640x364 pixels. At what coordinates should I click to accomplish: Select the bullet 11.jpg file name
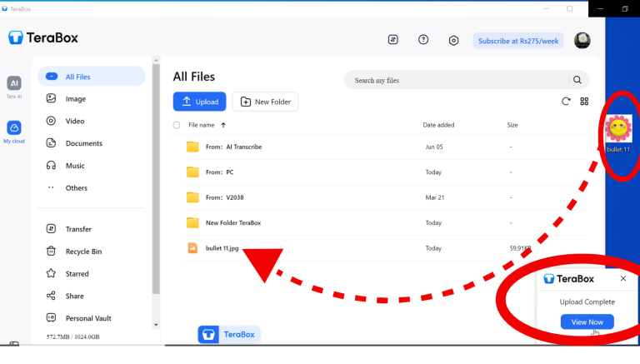(x=222, y=247)
